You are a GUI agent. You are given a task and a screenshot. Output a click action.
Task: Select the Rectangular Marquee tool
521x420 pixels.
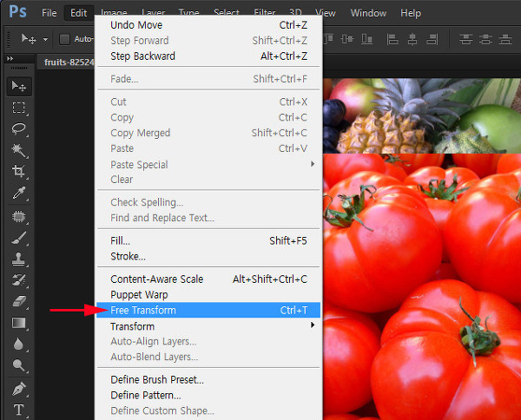(18, 108)
